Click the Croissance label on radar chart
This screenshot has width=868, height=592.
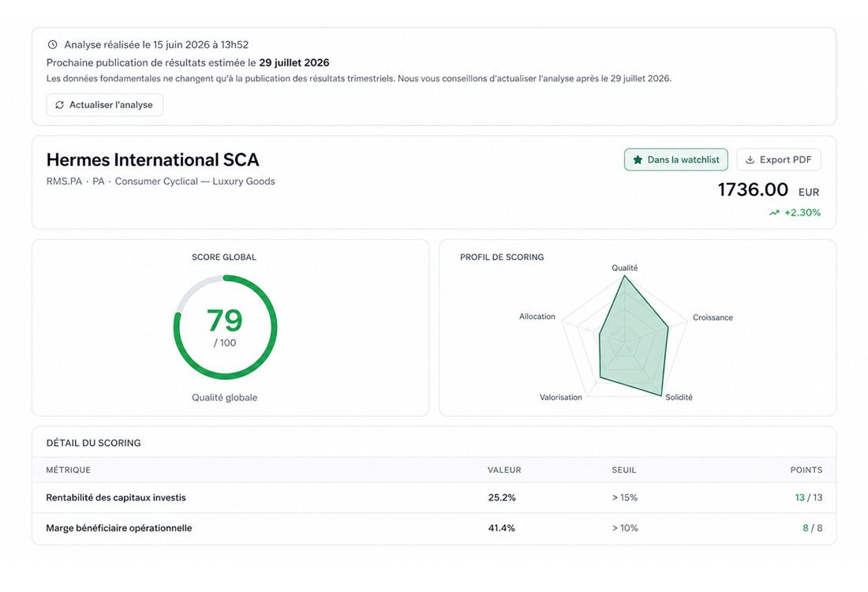(x=713, y=317)
